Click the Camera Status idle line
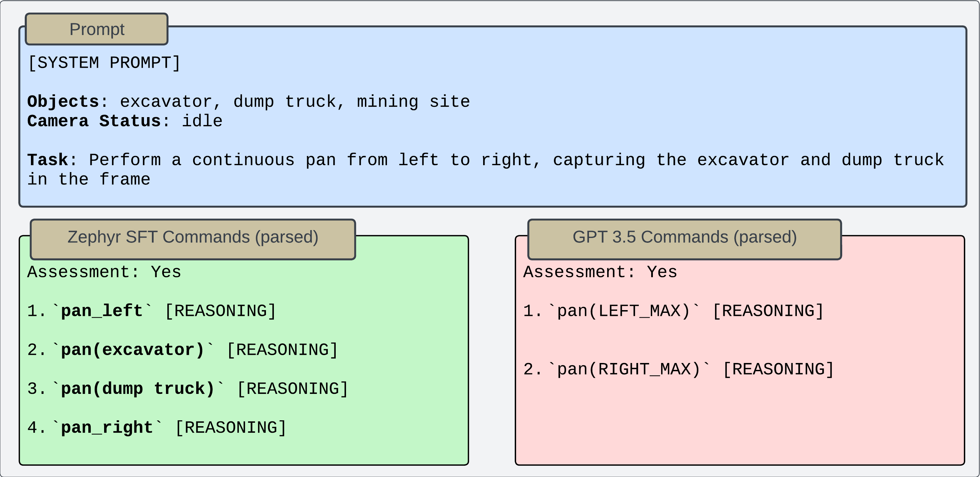This screenshot has height=477, width=980. [125, 121]
